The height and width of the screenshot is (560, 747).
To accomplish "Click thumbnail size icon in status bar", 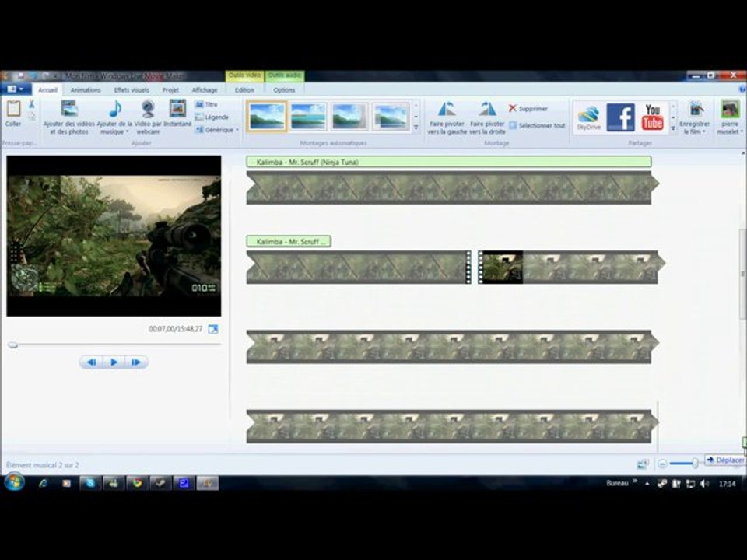I will click(x=643, y=464).
